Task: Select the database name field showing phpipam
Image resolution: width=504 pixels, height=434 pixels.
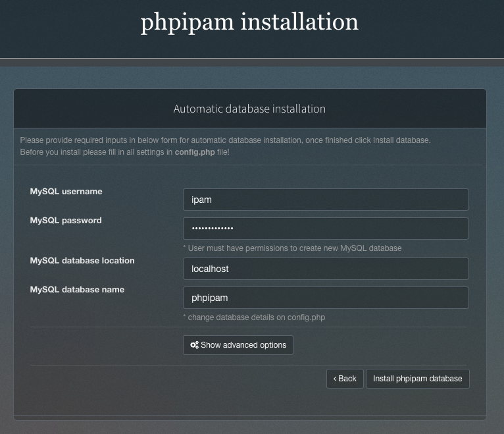Action: pyautogui.click(x=326, y=298)
